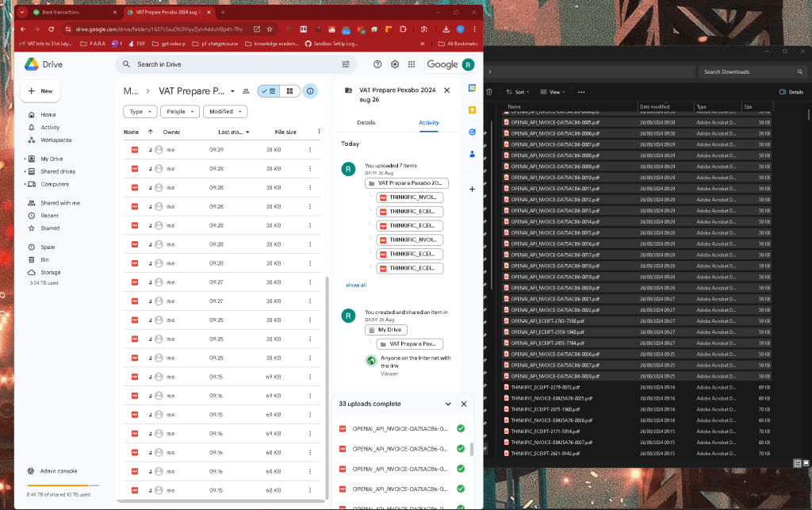
Task: Open the Type filter dropdown
Action: point(140,111)
